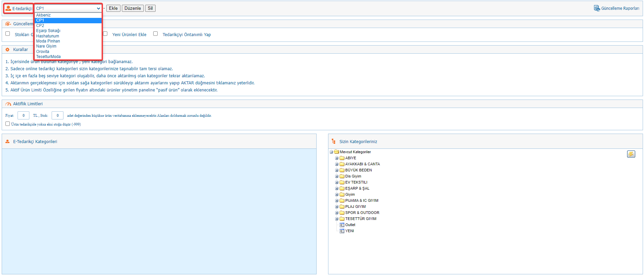Viewport: 644px width, 275px height.
Task: Choose Eşarp Sokağı supplier option
Action: click(x=69, y=31)
